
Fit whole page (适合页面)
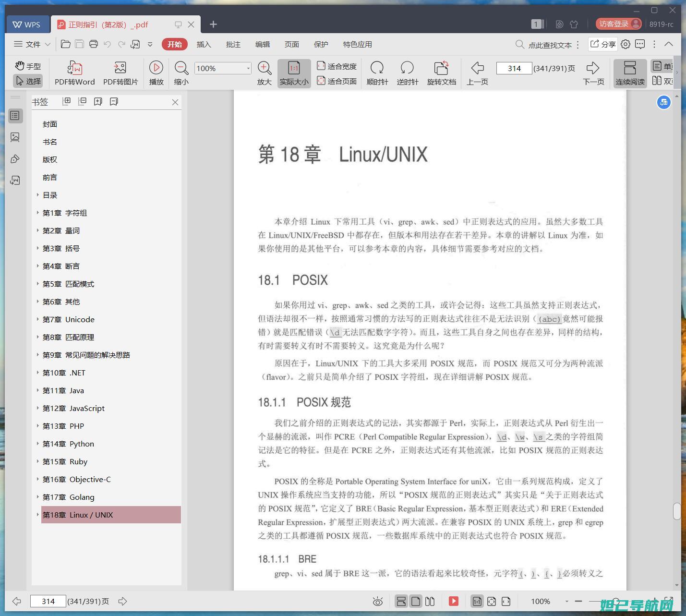(337, 81)
